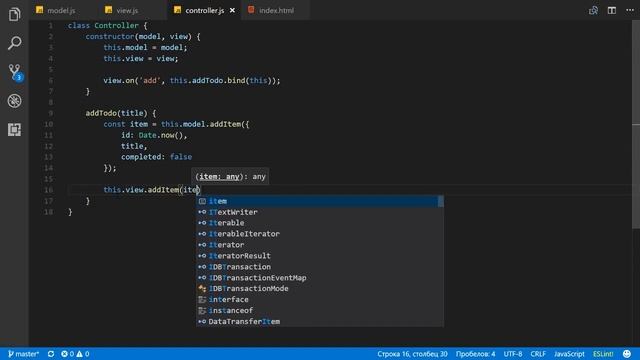640x360 pixels.
Task: Click 'completed: false' in the code
Action: pyautogui.click(x=156, y=157)
